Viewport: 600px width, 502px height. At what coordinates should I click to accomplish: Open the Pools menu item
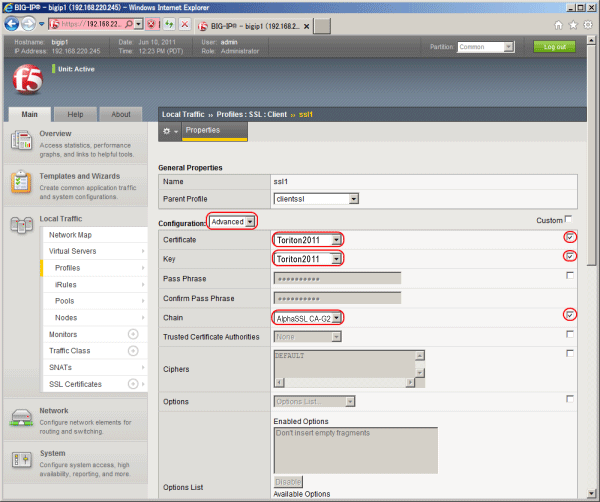95,301
